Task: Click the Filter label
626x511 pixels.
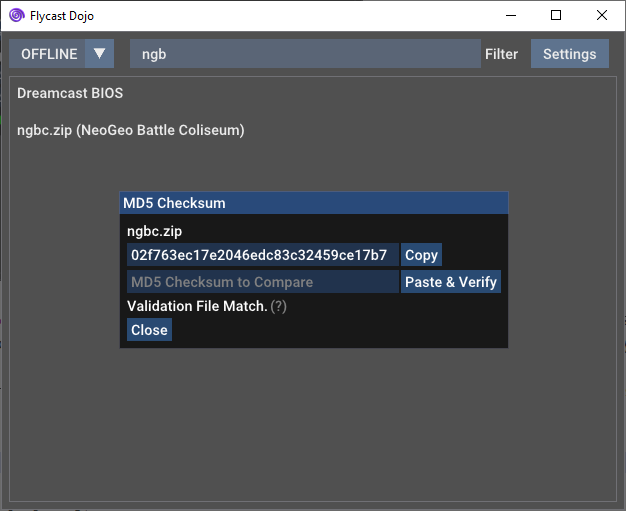Action: pos(501,54)
